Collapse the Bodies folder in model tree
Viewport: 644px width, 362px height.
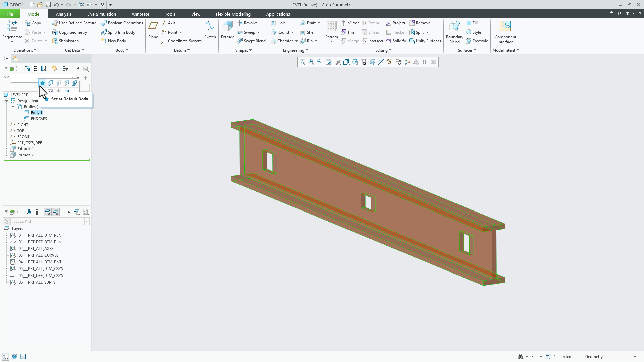(x=13, y=107)
